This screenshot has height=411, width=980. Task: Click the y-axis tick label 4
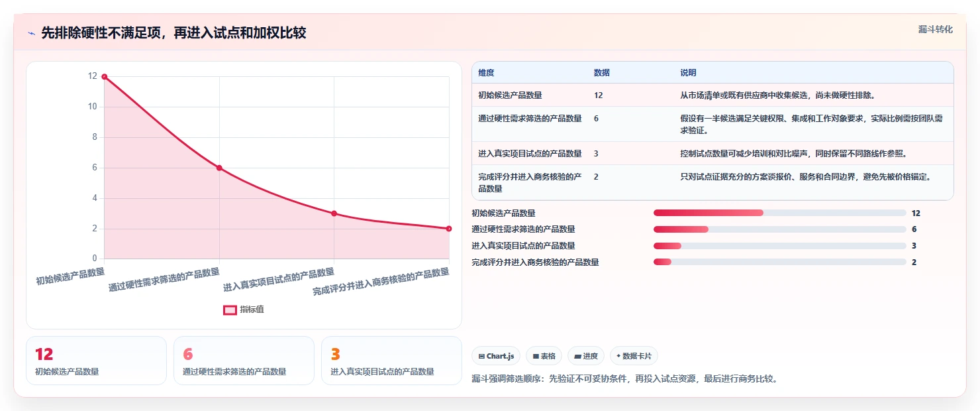point(94,198)
